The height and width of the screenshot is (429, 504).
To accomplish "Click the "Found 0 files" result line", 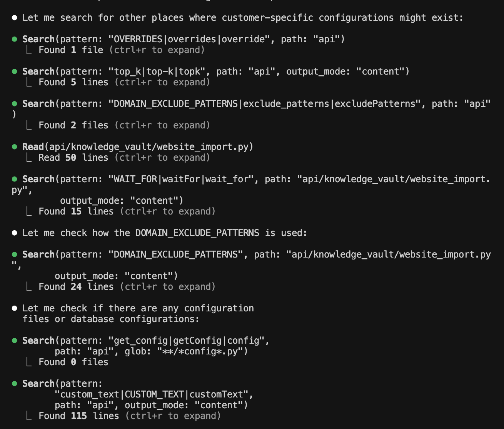I will click(73, 362).
